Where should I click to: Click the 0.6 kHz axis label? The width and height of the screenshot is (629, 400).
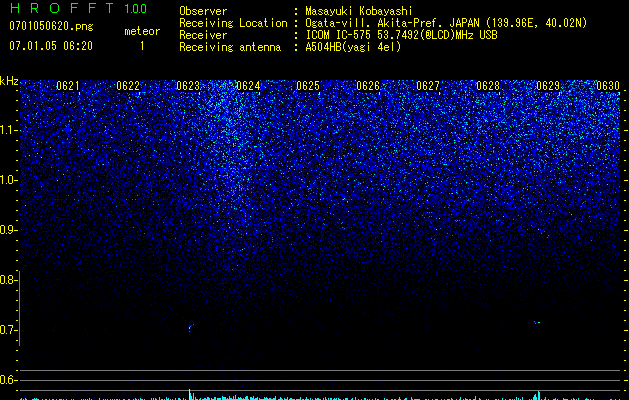click(8, 380)
